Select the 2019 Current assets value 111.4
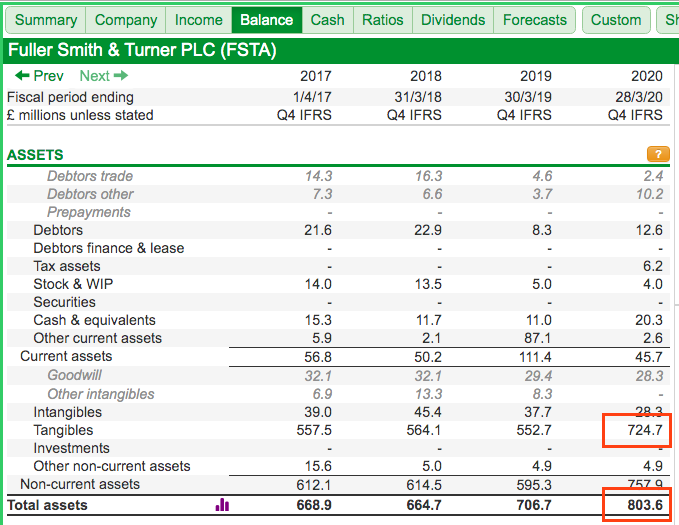The width and height of the screenshot is (679, 525). 535,357
